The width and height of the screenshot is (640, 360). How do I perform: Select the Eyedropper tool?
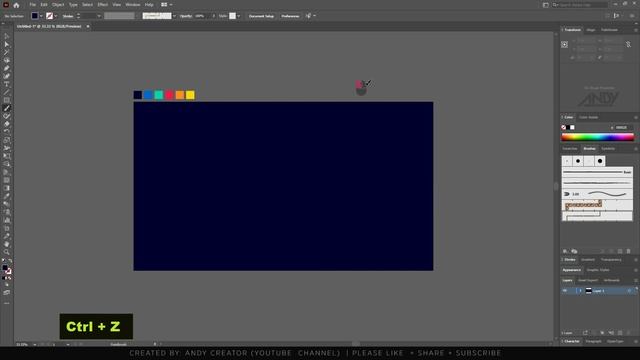[x=7, y=196]
